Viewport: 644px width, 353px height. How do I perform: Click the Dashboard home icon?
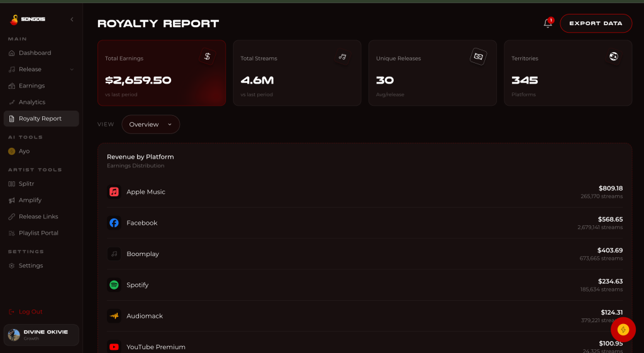[11, 53]
